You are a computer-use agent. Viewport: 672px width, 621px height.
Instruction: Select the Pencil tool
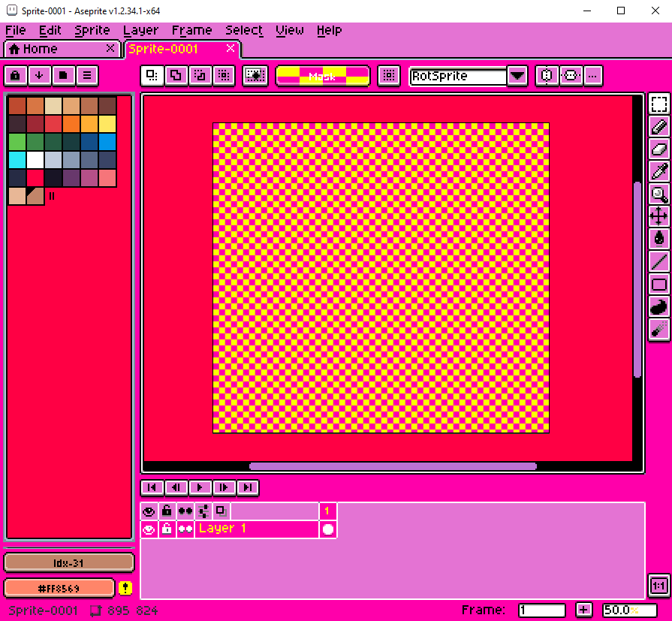[x=658, y=127]
